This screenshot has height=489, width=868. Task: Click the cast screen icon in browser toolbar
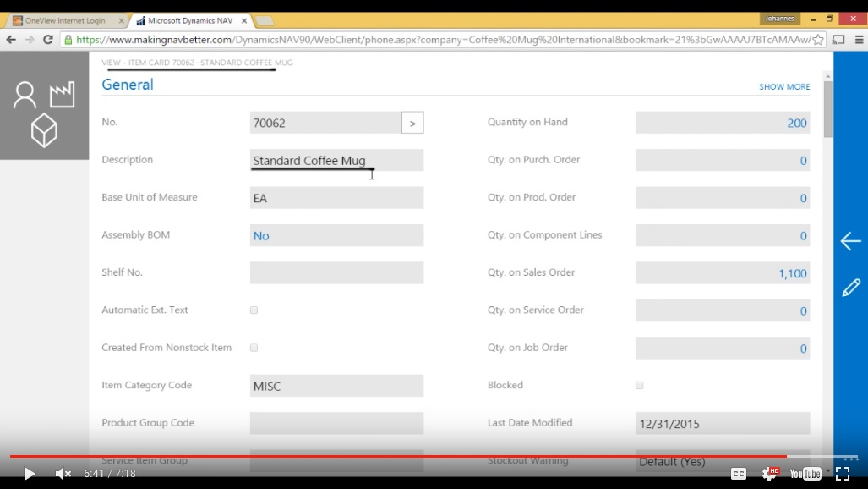click(838, 40)
